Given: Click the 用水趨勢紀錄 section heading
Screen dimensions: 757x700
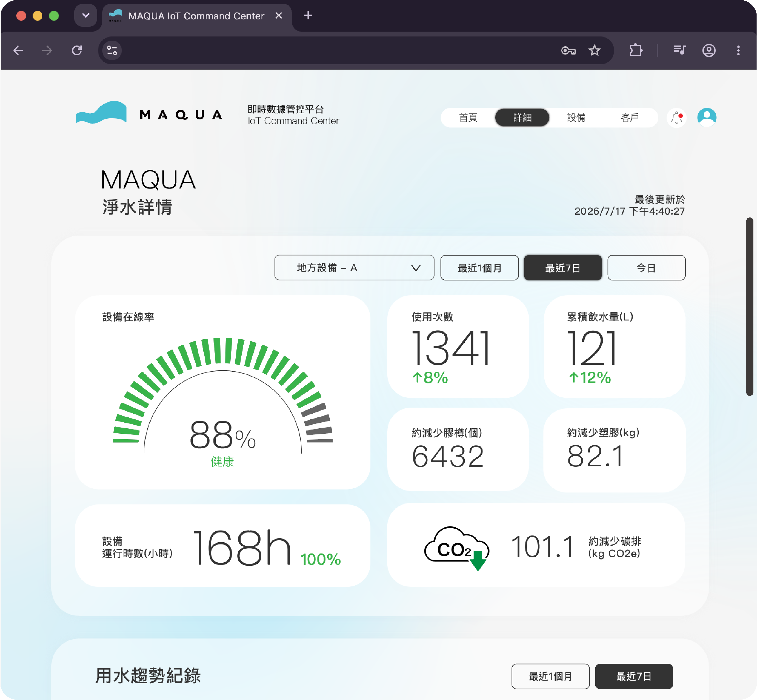Looking at the screenshot, I should point(148,676).
